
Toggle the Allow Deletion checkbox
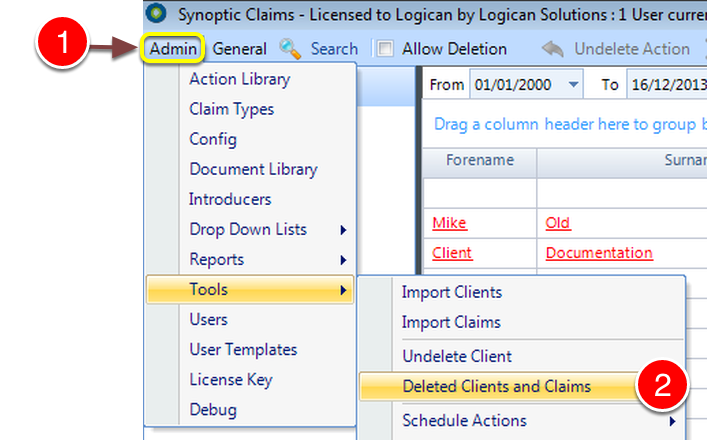point(385,48)
